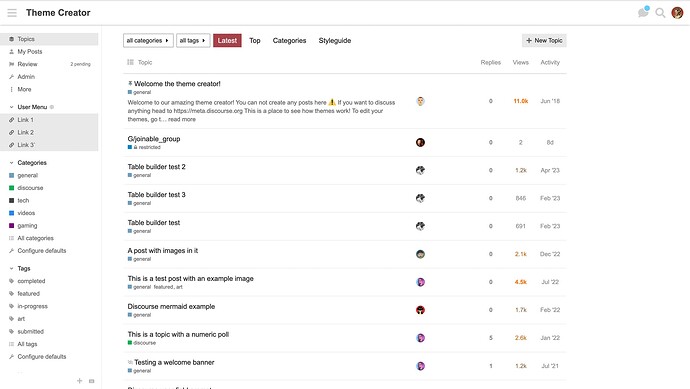Open Link 3 in User Menu
The width and height of the screenshot is (690, 389).
pos(49,145)
